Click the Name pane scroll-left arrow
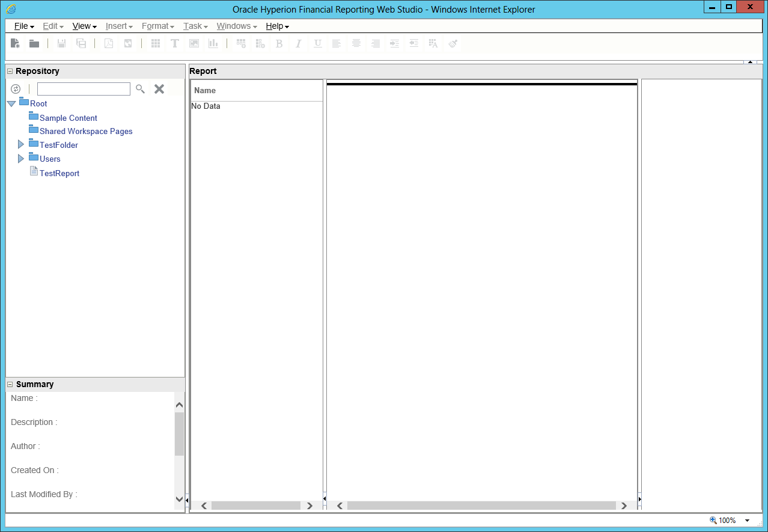This screenshot has height=532, width=768. pos(204,506)
